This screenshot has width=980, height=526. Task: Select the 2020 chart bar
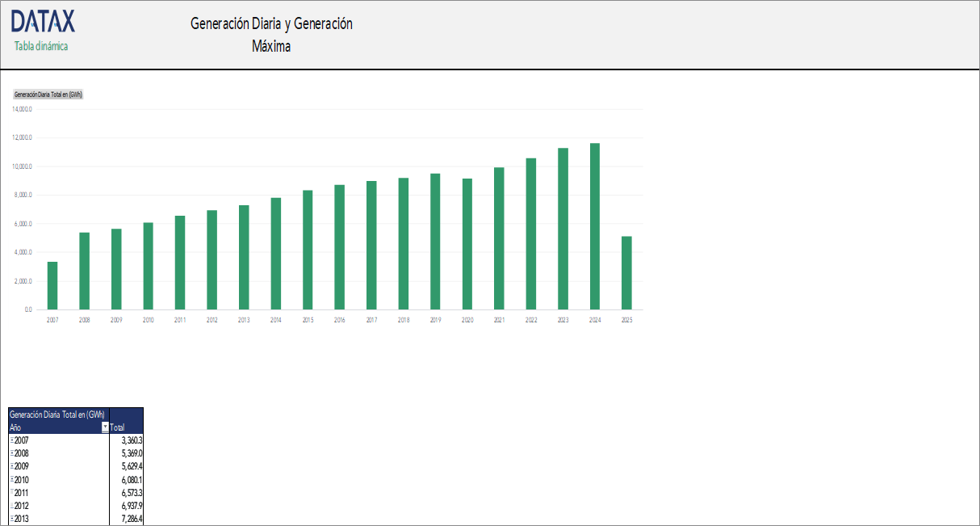coord(467,243)
